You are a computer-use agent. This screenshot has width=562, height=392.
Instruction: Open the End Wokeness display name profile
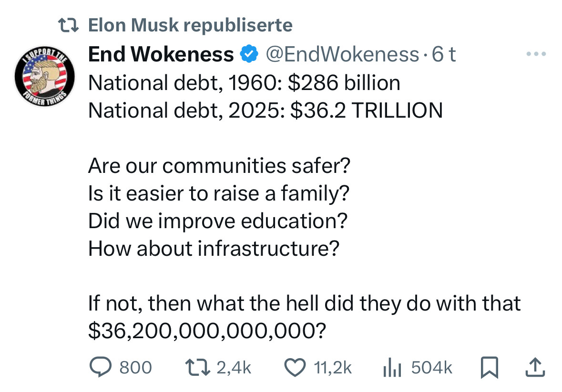161,54
